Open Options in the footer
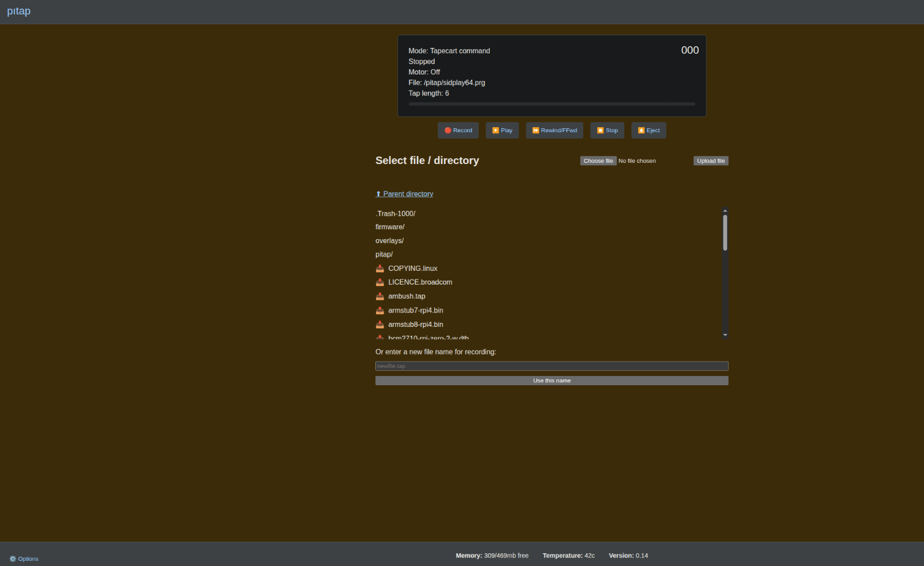 (24, 559)
